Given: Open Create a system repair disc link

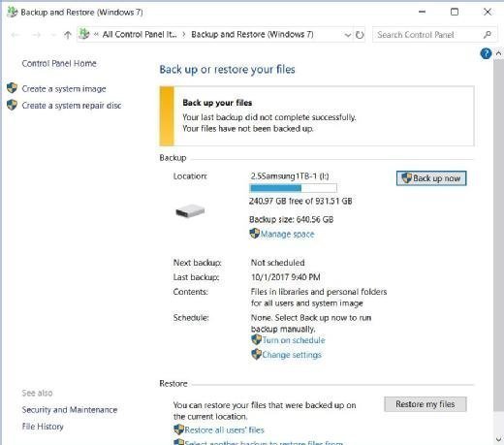Looking at the screenshot, I should tap(72, 106).
